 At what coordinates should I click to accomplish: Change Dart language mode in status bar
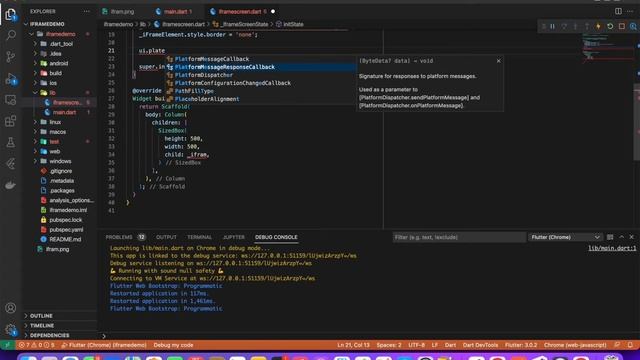pos(450,345)
